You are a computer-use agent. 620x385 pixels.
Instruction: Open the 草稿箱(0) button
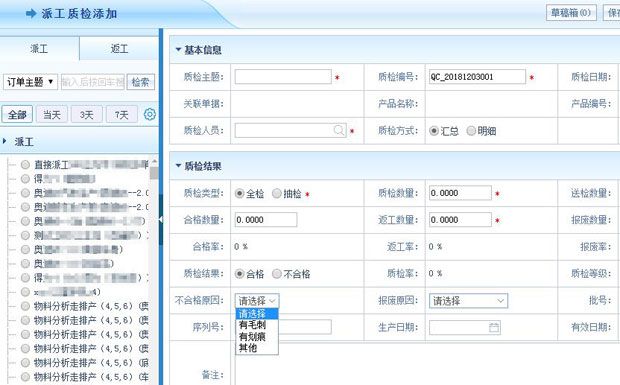(x=571, y=13)
